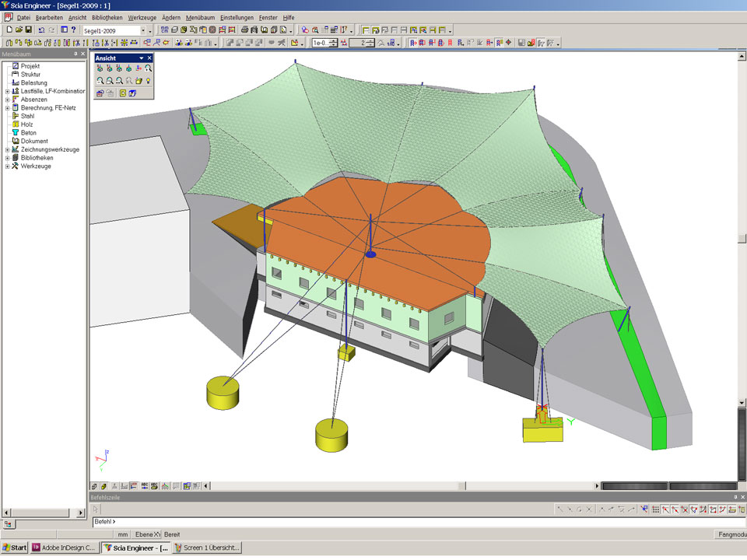747x560 pixels.
Task: Click the Print icon in the toolbar
Action: tap(244, 30)
